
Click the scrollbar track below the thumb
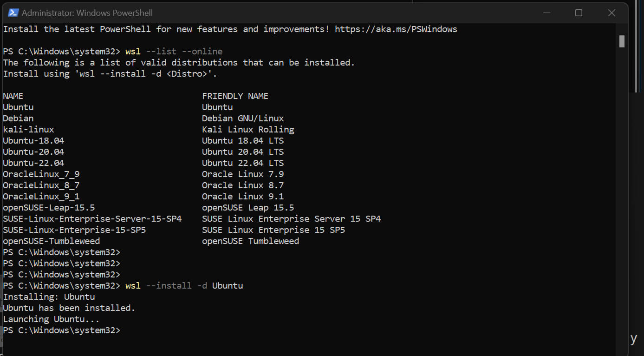tap(622, 186)
